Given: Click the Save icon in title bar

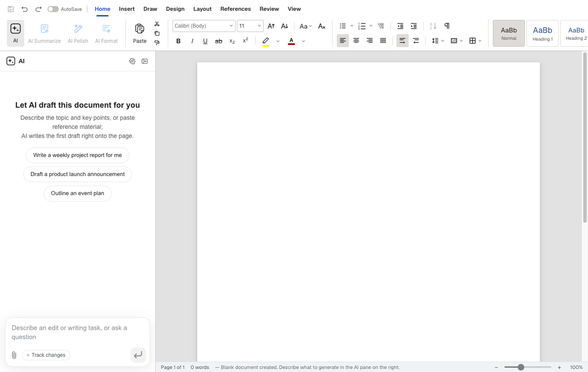Looking at the screenshot, I should coord(11,9).
